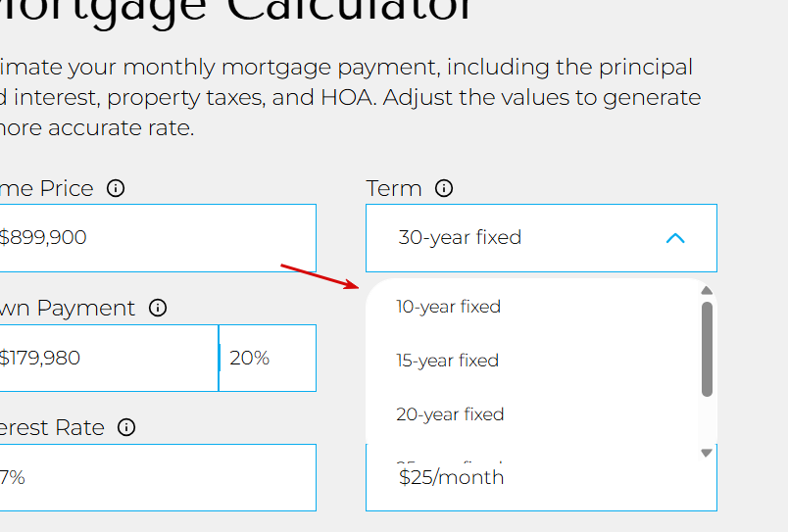788x532 pixels.
Task: Click the 20% down payment percentage field
Action: pos(267,358)
